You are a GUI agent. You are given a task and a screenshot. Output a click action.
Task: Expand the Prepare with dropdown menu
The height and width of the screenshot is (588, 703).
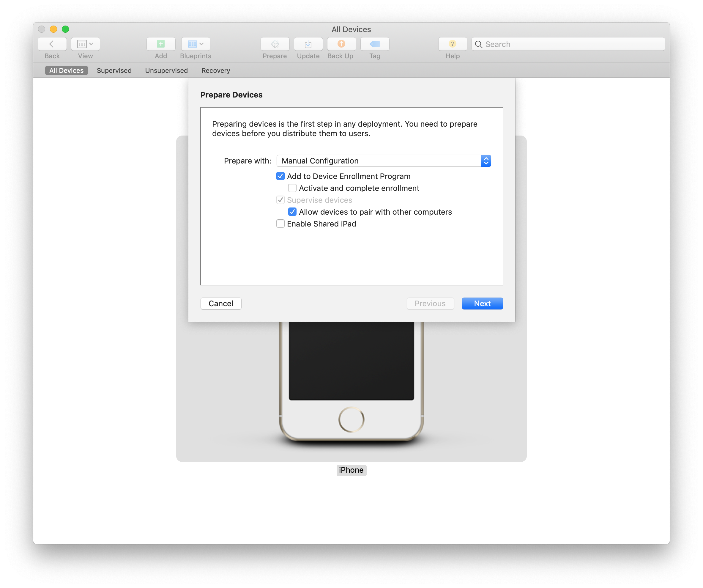(x=486, y=160)
